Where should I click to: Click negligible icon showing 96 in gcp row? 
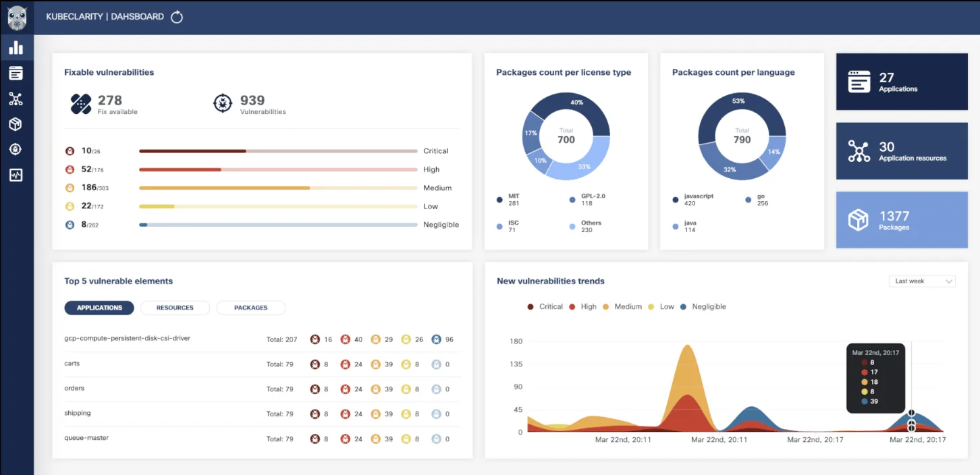[437, 339]
